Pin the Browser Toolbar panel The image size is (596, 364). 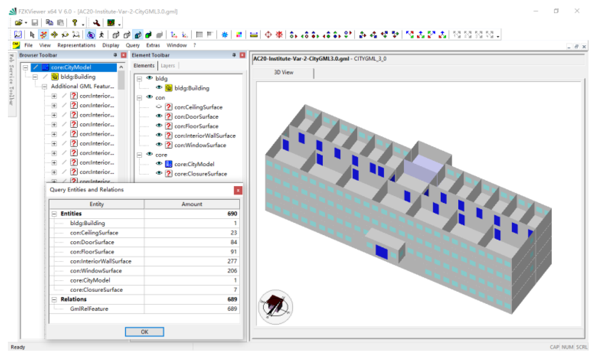click(115, 55)
